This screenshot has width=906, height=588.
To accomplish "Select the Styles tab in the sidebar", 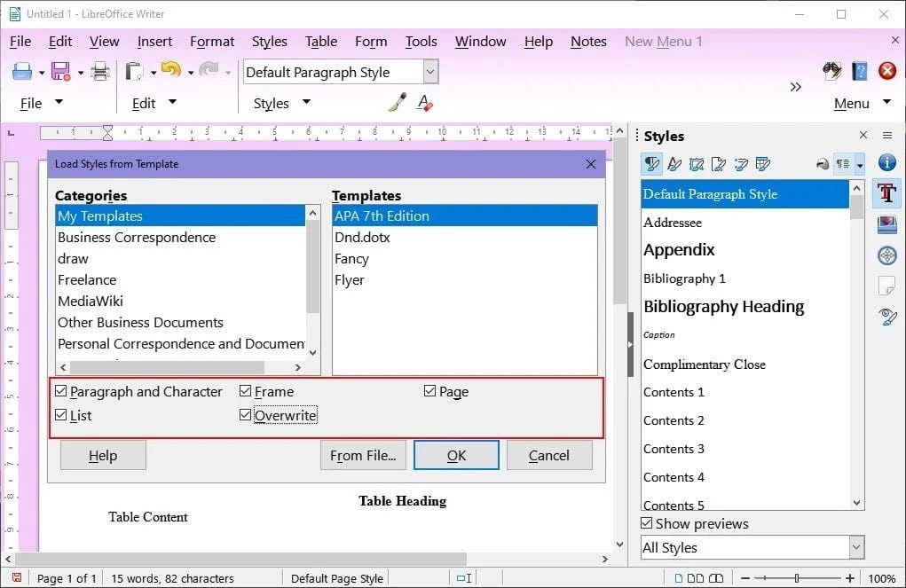I will 886,193.
